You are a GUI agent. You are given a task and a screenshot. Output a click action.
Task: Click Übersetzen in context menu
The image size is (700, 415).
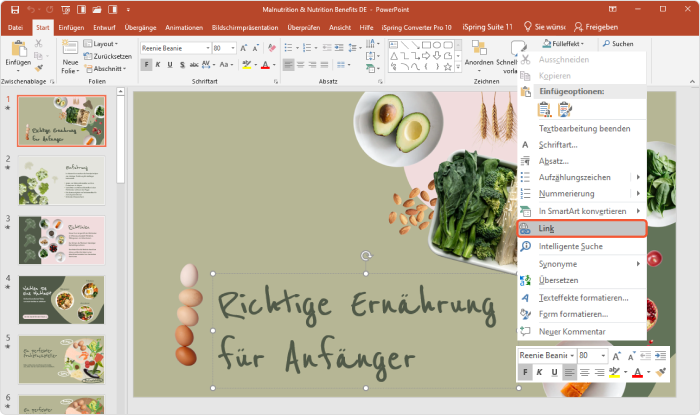click(x=582, y=280)
